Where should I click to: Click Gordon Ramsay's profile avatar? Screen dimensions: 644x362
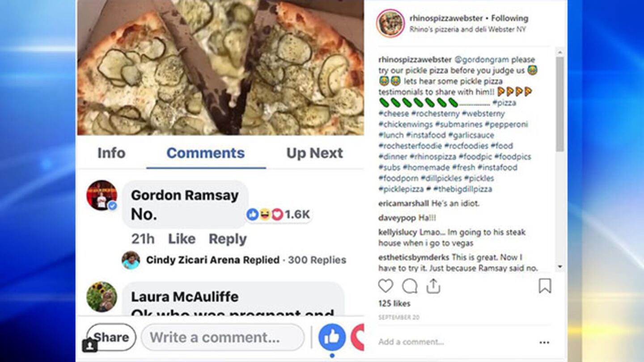tap(102, 195)
